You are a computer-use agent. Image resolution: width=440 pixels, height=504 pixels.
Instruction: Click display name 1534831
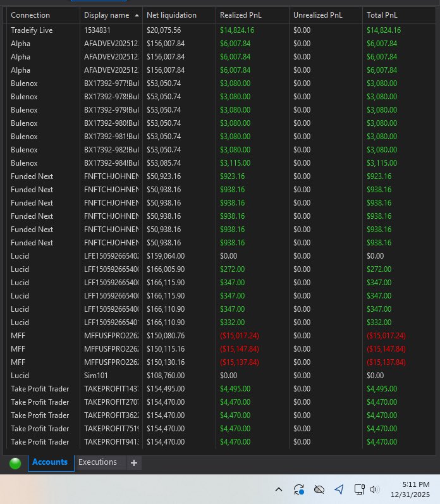point(97,30)
